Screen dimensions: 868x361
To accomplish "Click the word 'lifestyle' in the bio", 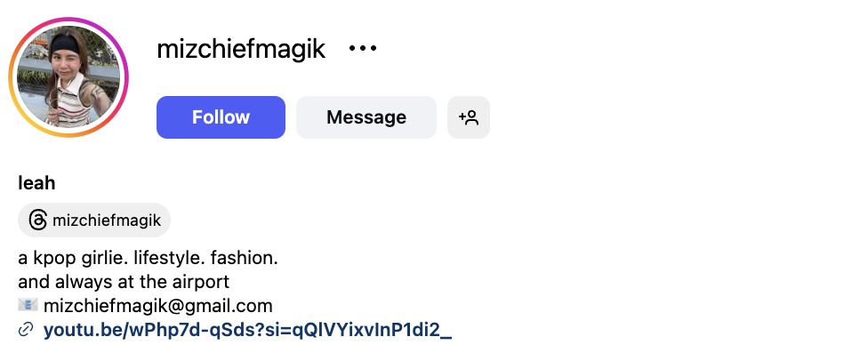I will [170, 259].
